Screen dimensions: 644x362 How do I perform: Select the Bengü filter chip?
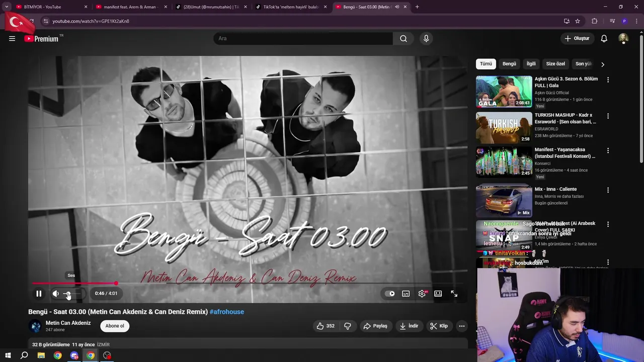coord(509,64)
